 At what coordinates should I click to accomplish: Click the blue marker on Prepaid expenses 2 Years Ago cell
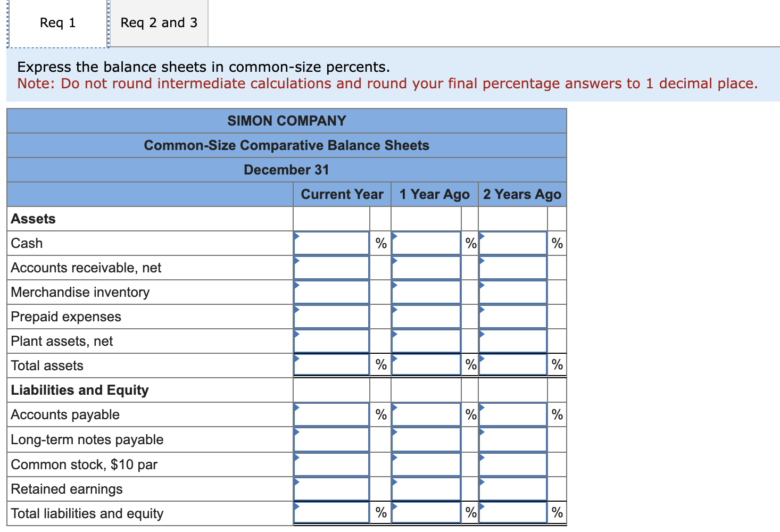click(x=482, y=310)
